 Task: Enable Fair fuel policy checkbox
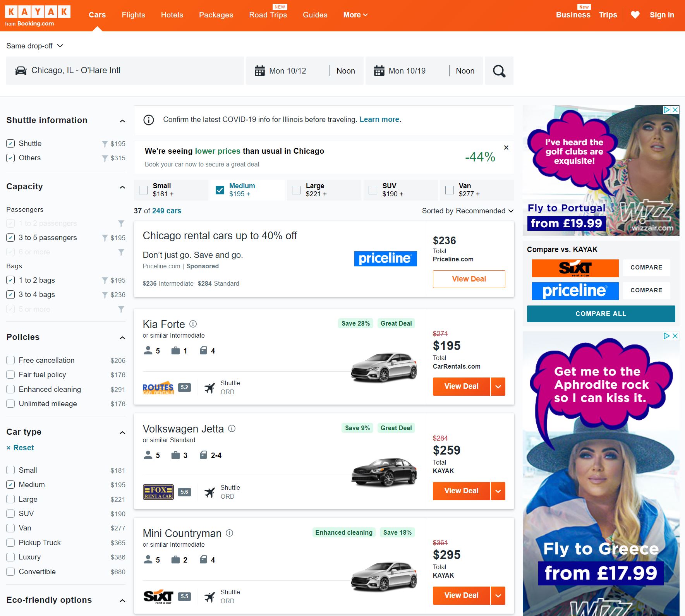(10, 374)
